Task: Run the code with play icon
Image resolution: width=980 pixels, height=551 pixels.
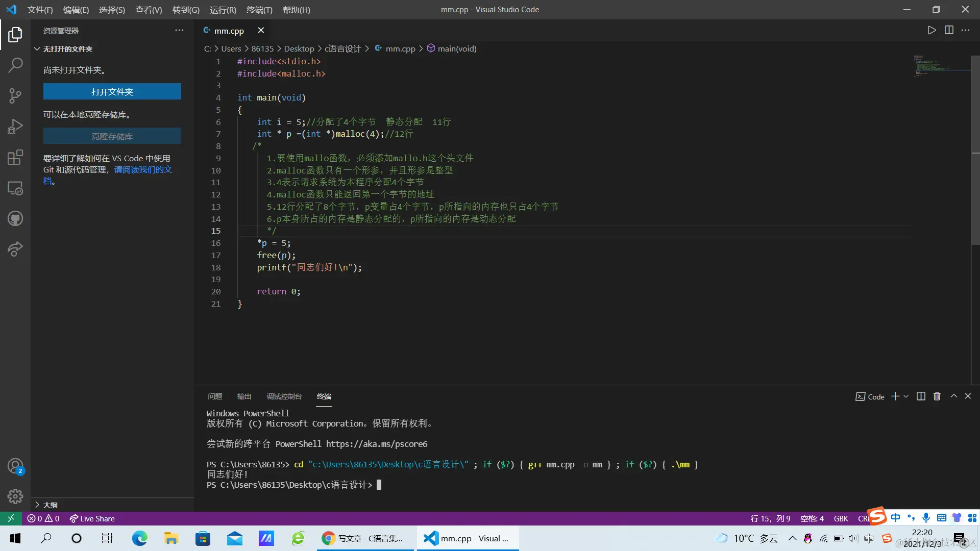Action: pyautogui.click(x=932, y=30)
